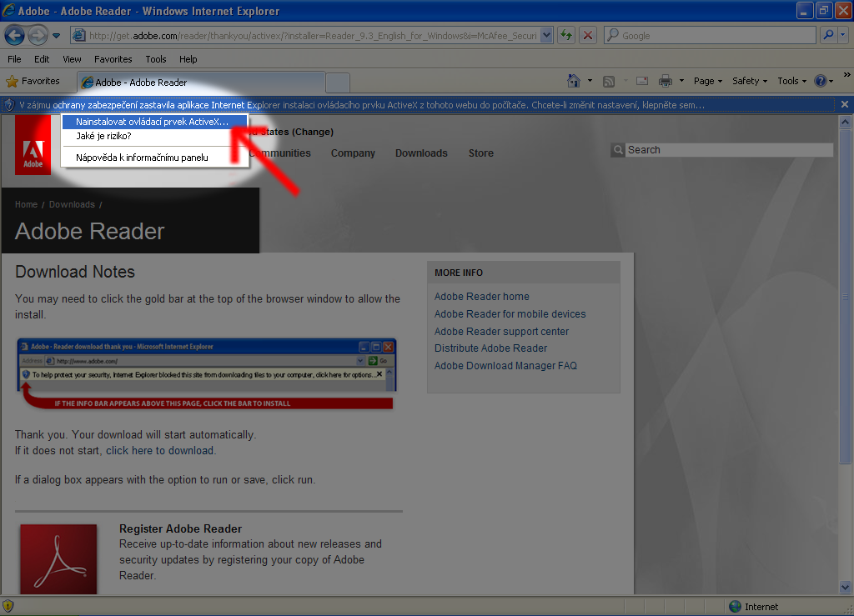Open the Downloads link in the top navigation

[x=421, y=153]
